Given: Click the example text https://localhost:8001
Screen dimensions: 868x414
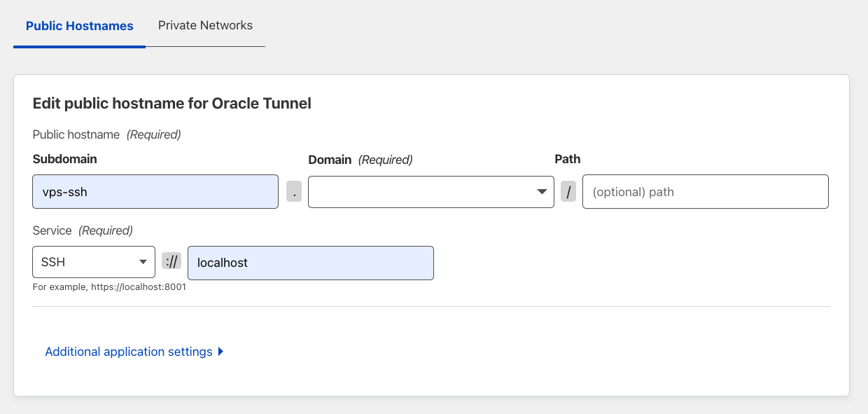Looking at the screenshot, I should pyautogui.click(x=108, y=287).
